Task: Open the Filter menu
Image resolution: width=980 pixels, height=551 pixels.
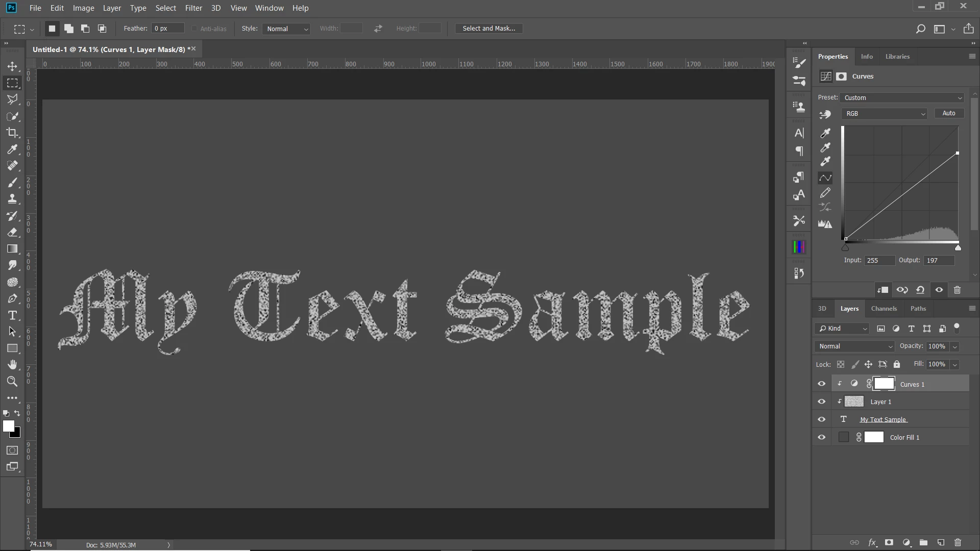Action: tap(193, 8)
